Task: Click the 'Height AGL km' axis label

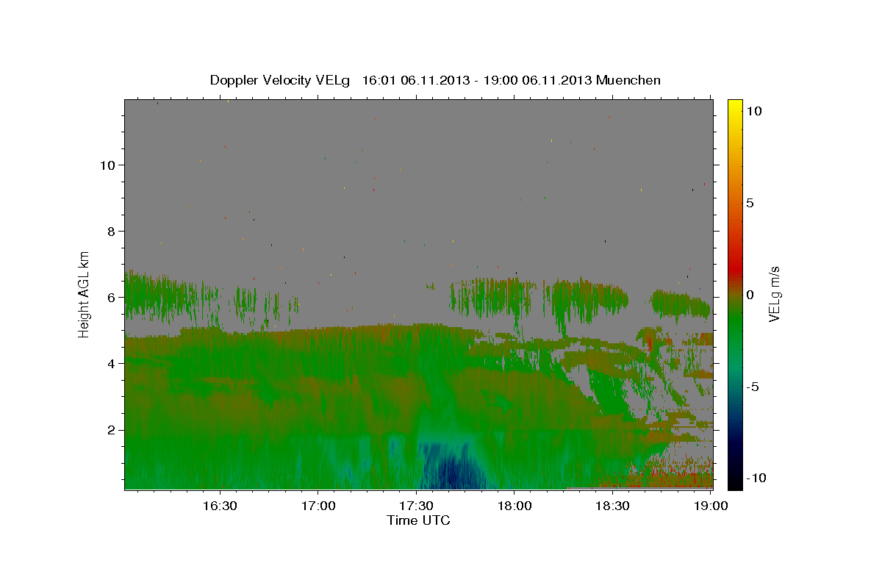Action: tap(85, 293)
